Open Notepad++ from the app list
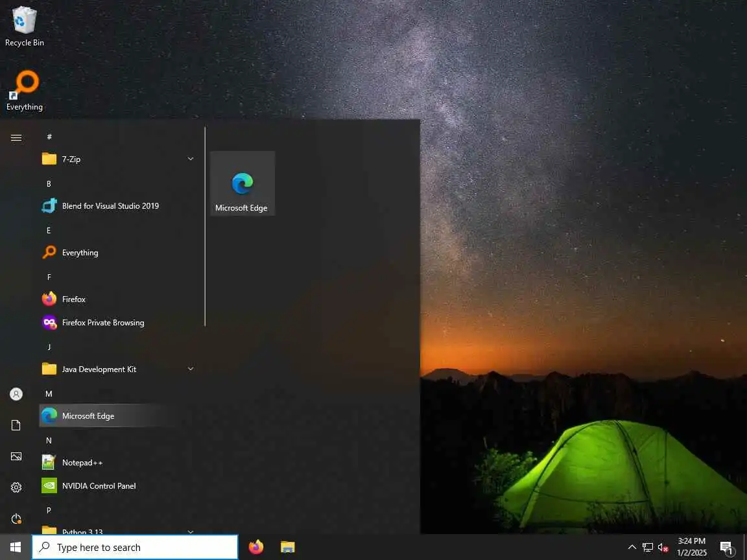The image size is (747, 560). pyautogui.click(x=117, y=462)
